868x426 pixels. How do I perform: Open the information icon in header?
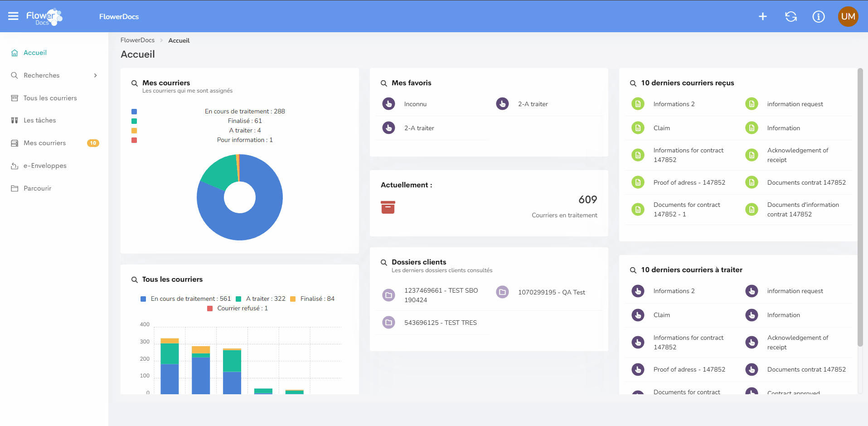tap(819, 17)
